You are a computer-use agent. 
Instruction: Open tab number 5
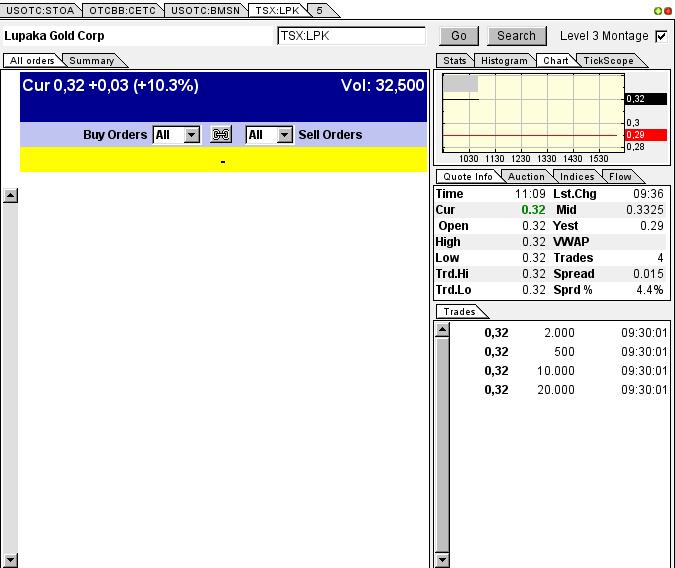pos(320,11)
